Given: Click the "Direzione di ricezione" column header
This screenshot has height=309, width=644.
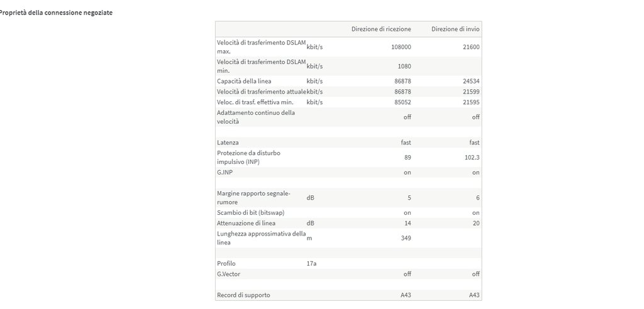Looking at the screenshot, I should click(x=381, y=29).
